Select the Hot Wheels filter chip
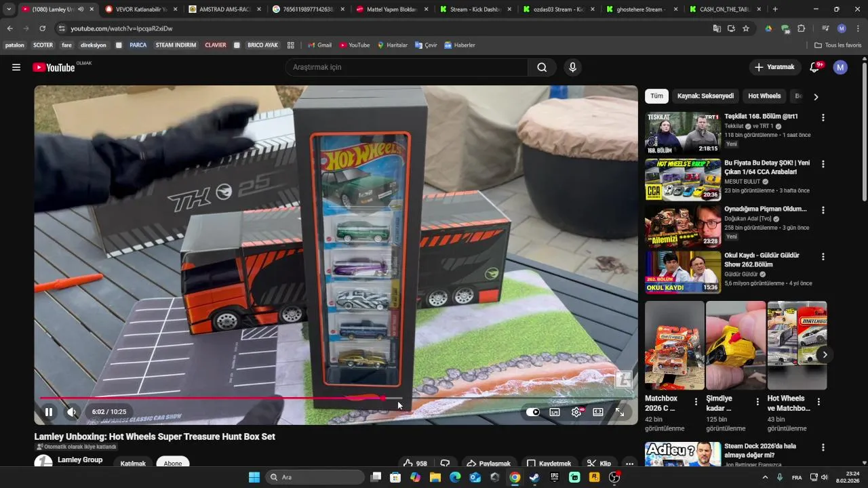868x488 pixels. (x=764, y=96)
